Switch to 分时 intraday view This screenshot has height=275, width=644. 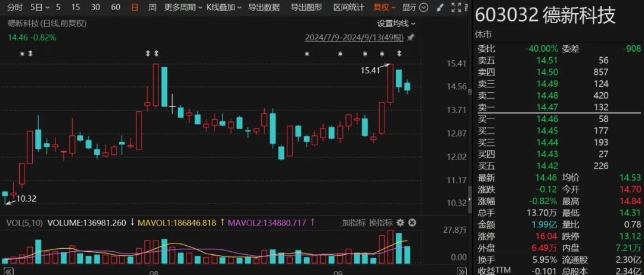tap(15, 7)
